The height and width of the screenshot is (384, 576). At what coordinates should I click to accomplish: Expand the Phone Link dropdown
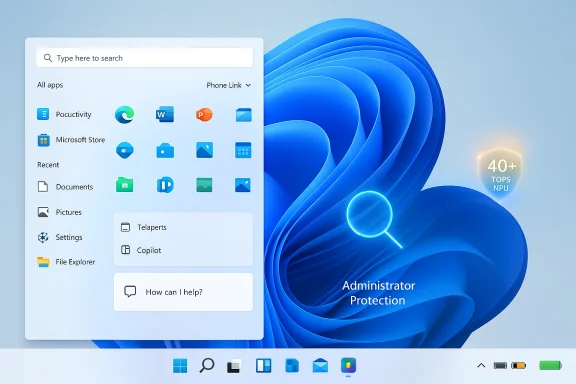point(228,85)
